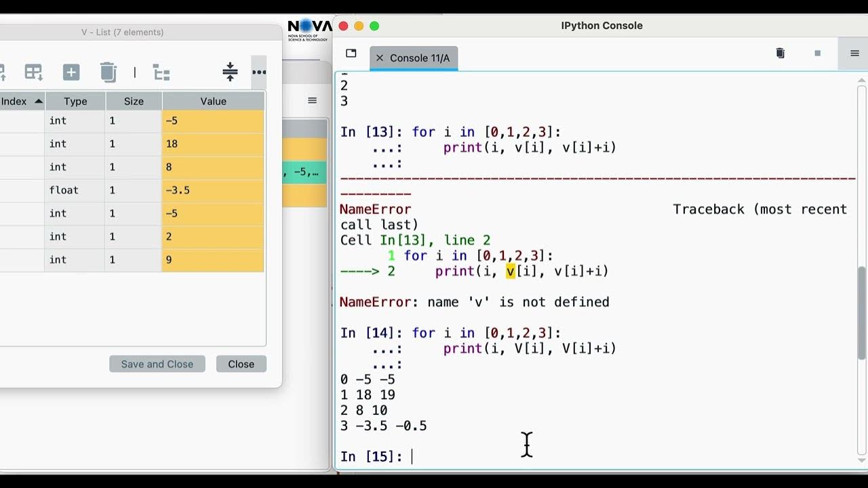This screenshot has height=488, width=868.
Task: Click the remove all variables trash icon
Action: tap(780, 53)
